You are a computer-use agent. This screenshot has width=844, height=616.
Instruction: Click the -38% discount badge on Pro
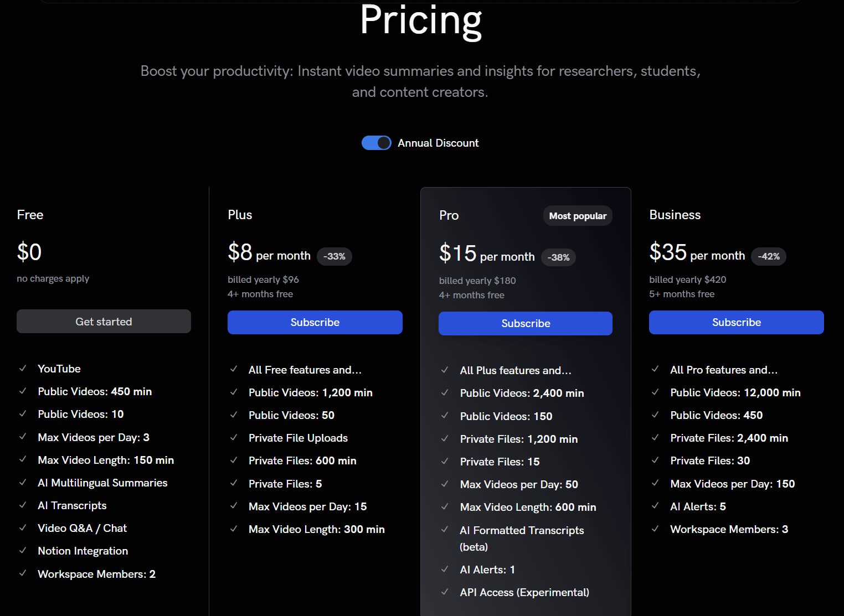click(x=558, y=257)
